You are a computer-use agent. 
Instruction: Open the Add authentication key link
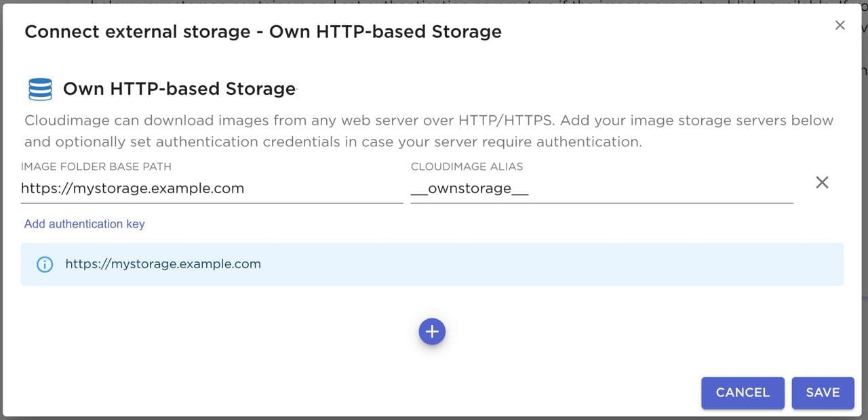pos(84,224)
